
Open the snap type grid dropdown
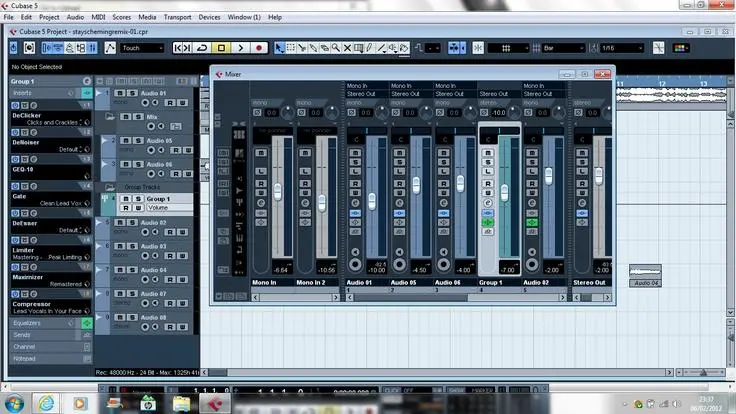pos(508,48)
